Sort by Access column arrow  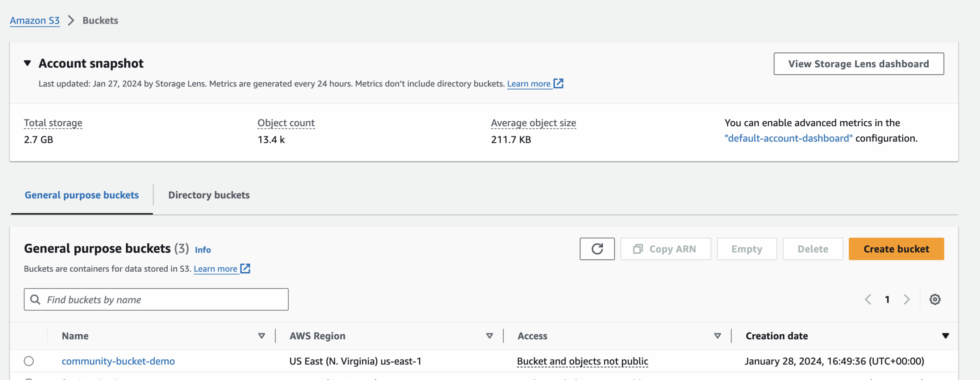click(717, 336)
